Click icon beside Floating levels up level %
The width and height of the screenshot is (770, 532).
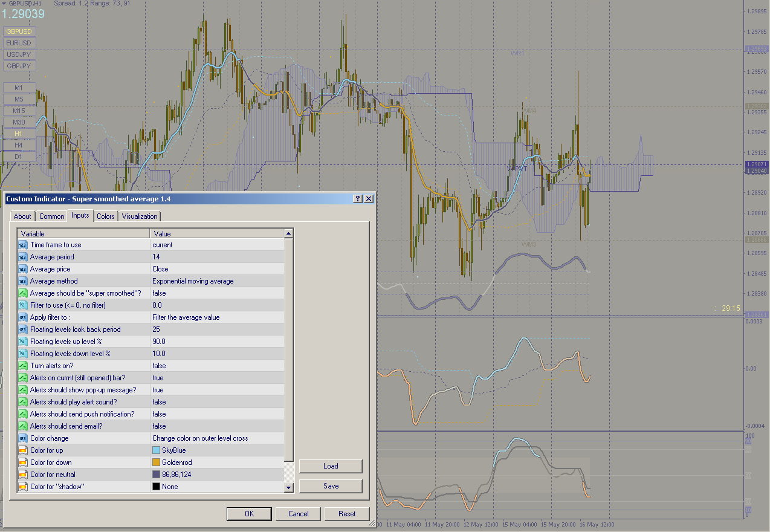point(23,342)
